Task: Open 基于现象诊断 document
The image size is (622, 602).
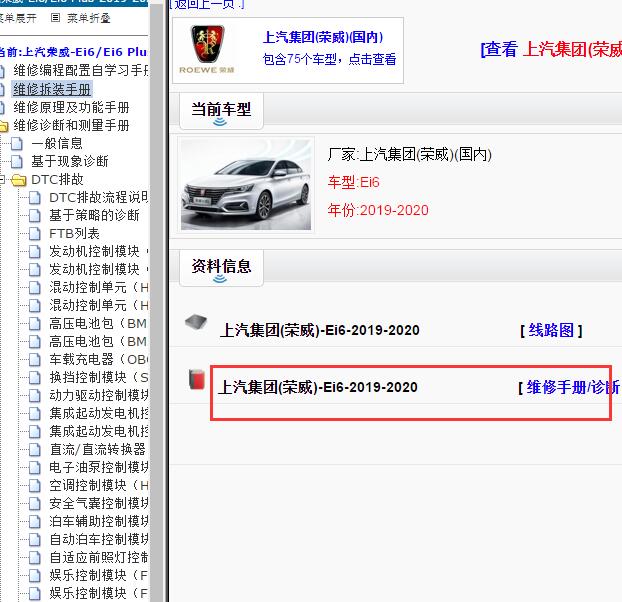Action: click(x=70, y=161)
